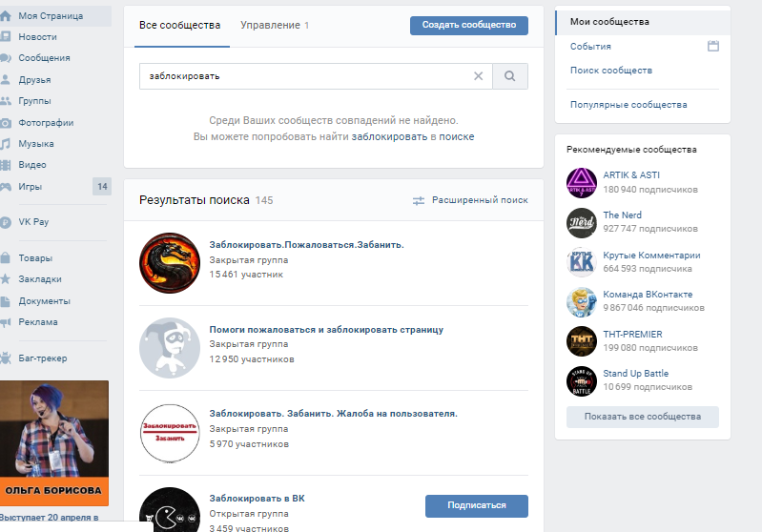Viewport: 762px width, 532px height.
Task: Open the Музыка note icon
Action: point(6,144)
